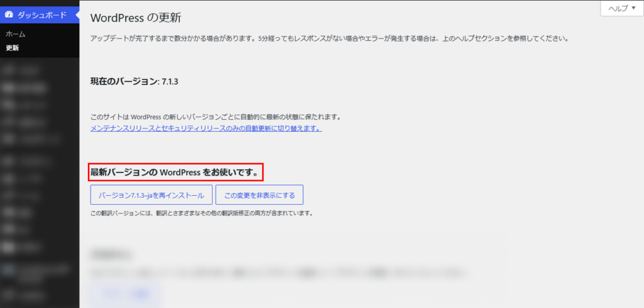Click the translation version note below buttons
The height and width of the screenshot is (308, 644).
click(202, 214)
